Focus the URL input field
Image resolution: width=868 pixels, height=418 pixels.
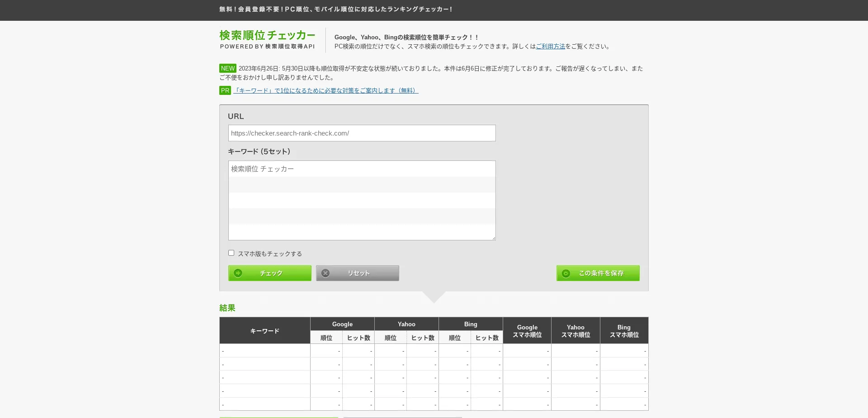click(x=362, y=133)
